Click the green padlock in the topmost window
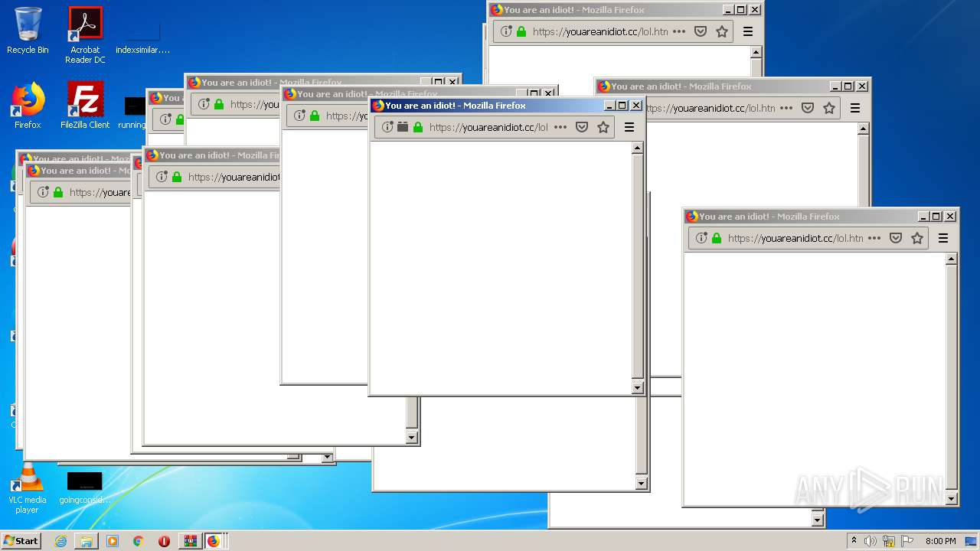The height and width of the screenshot is (551, 980). [521, 31]
